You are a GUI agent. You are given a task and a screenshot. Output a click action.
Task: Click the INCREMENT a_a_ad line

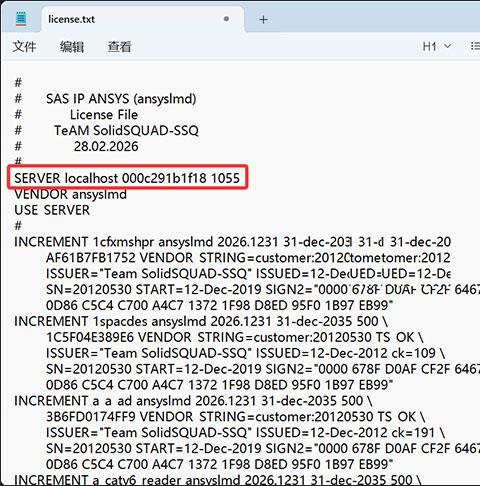[x=193, y=401]
